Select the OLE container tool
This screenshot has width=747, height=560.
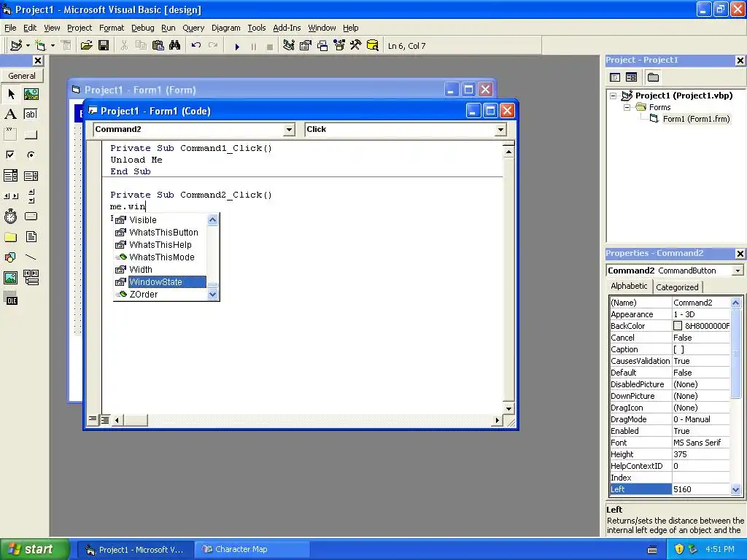point(10,298)
